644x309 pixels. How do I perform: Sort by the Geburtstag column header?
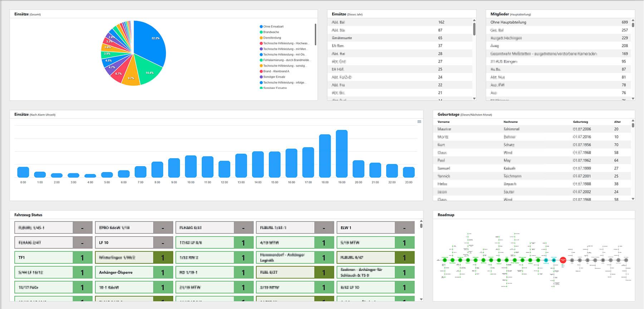click(x=580, y=122)
